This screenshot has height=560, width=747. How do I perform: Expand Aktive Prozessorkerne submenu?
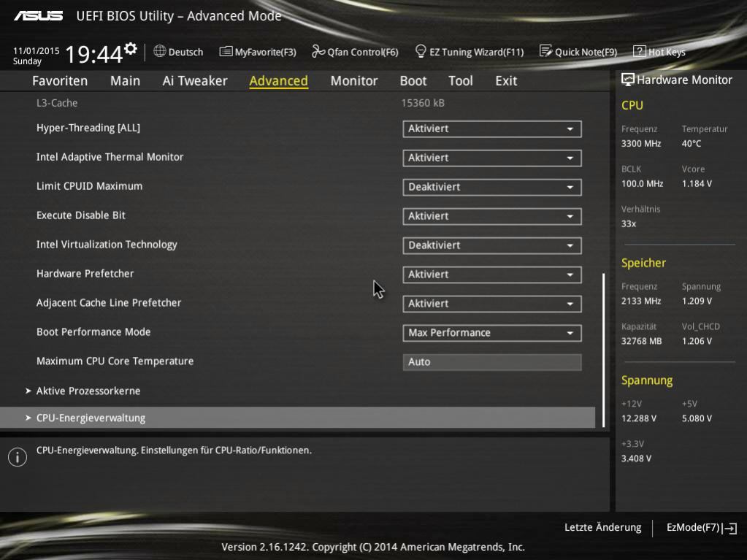click(x=83, y=391)
